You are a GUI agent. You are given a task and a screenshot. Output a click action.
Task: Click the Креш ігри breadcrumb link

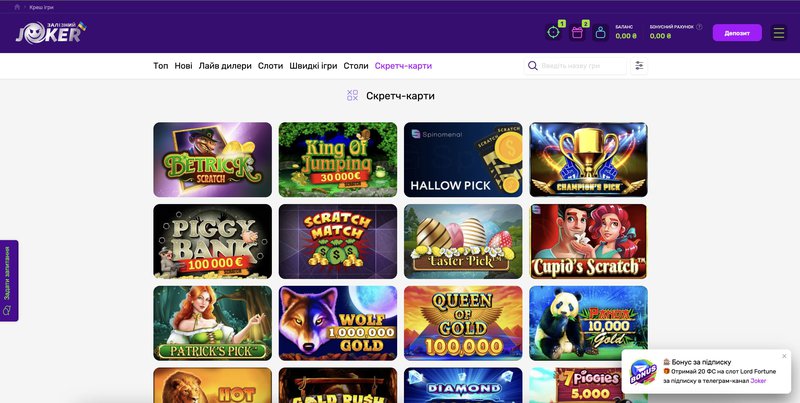point(41,7)
